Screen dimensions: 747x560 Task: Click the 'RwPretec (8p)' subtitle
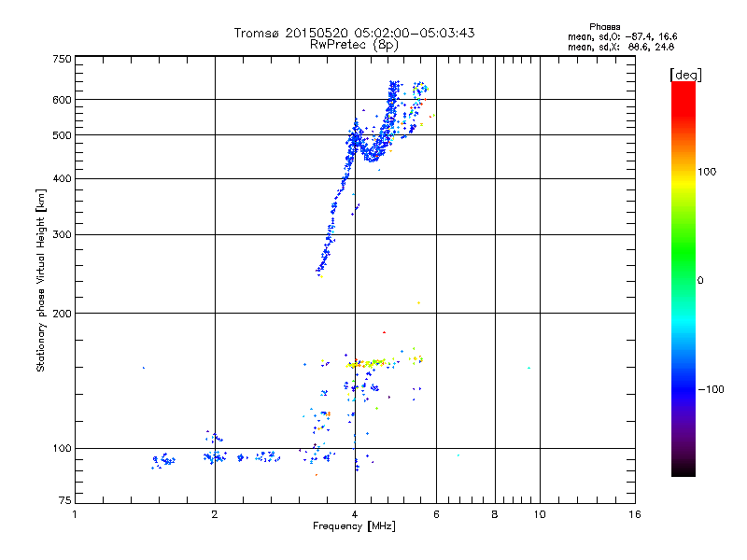click(x=354, y=45)
